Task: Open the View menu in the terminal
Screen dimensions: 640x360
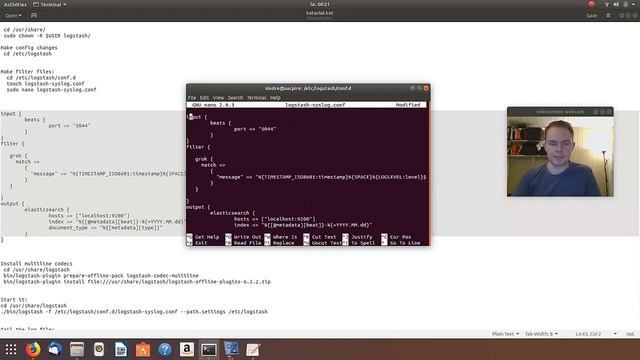Action: [x=218, y=98]
